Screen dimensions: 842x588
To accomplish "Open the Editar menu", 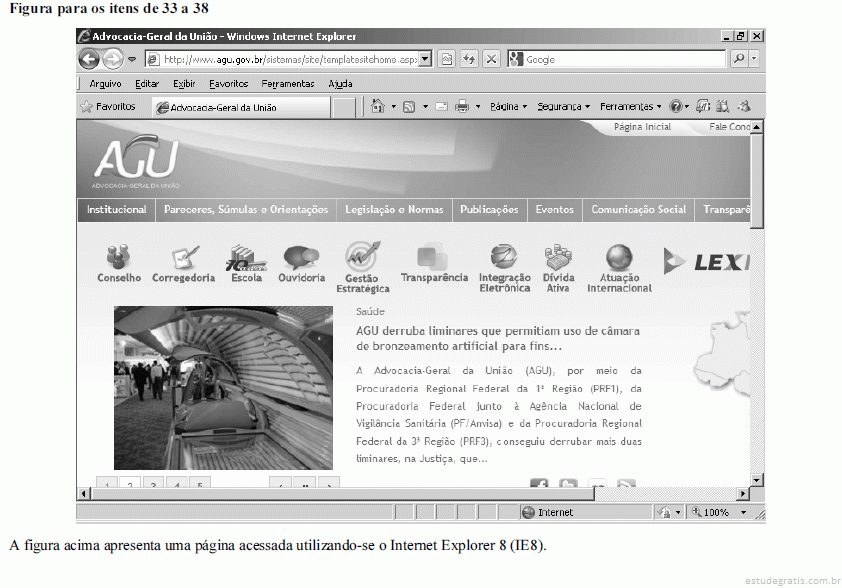I will (147, 84).
